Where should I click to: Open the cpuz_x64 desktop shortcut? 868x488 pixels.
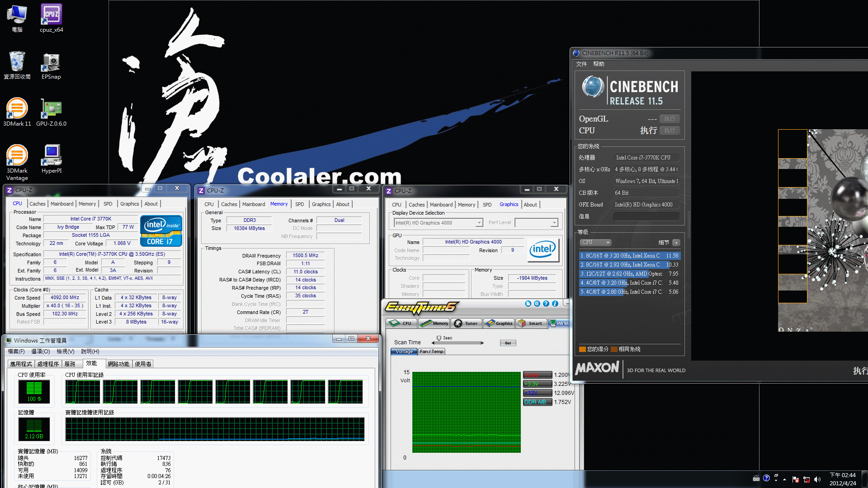coord(51,18)
